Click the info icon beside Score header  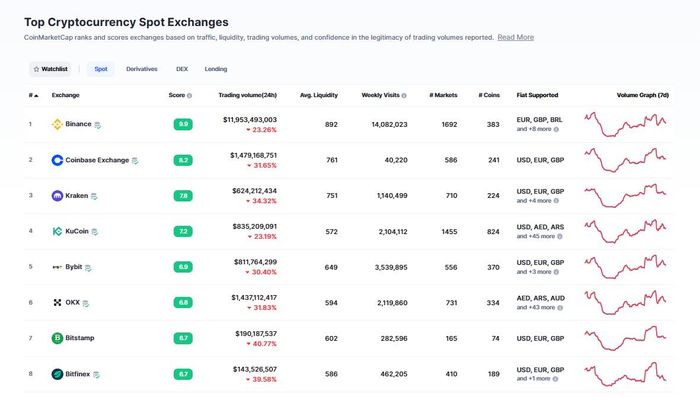pyautogui.click(x=189, y=96)
